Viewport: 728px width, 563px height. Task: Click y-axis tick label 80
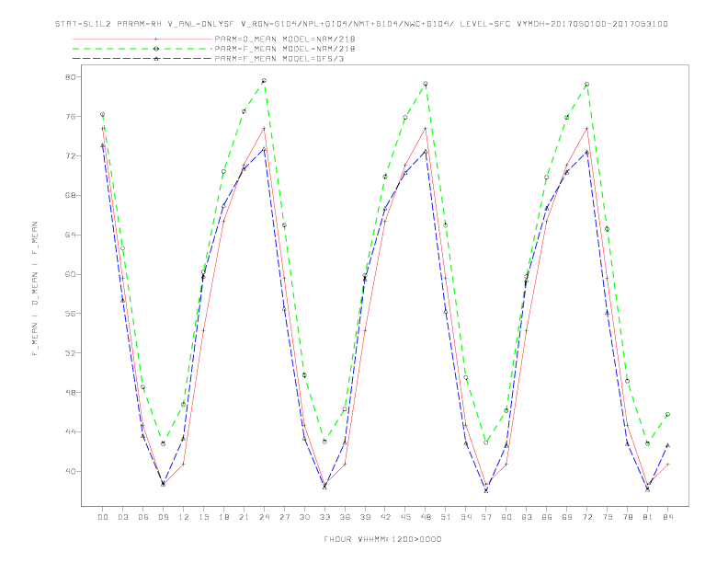[70, 76]
